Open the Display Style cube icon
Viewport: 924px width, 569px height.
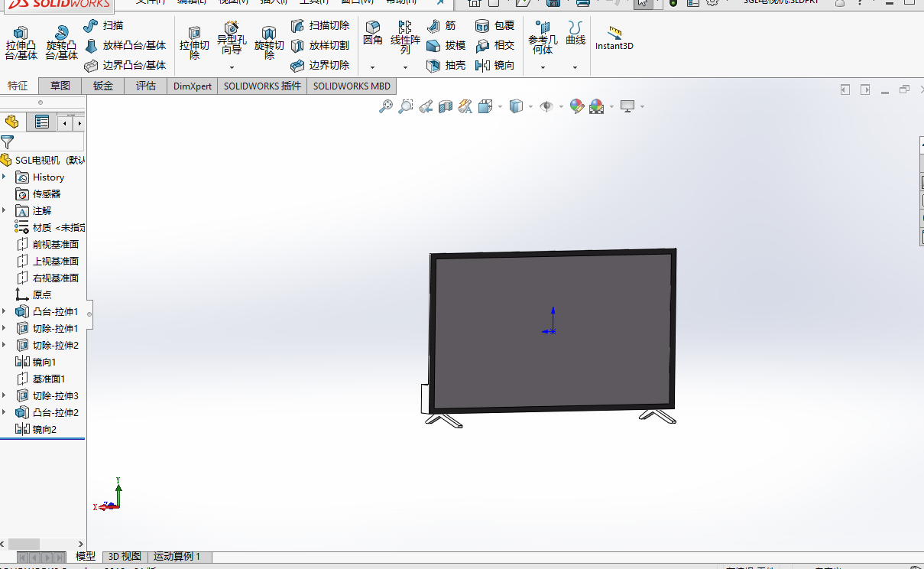point(516,107)
